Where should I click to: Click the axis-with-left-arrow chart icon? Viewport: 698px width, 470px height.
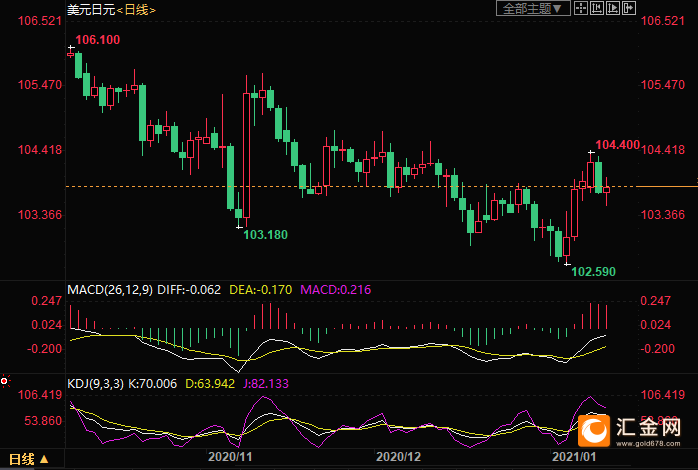coord(597,8)
